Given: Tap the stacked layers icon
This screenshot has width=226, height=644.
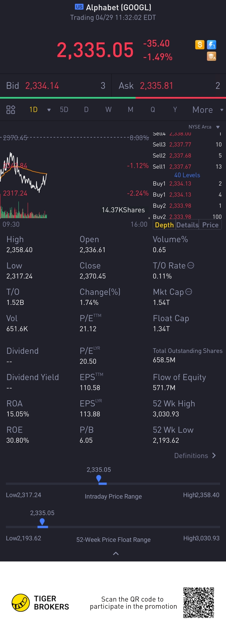Looking at the screenshot, I should point(212,56).
